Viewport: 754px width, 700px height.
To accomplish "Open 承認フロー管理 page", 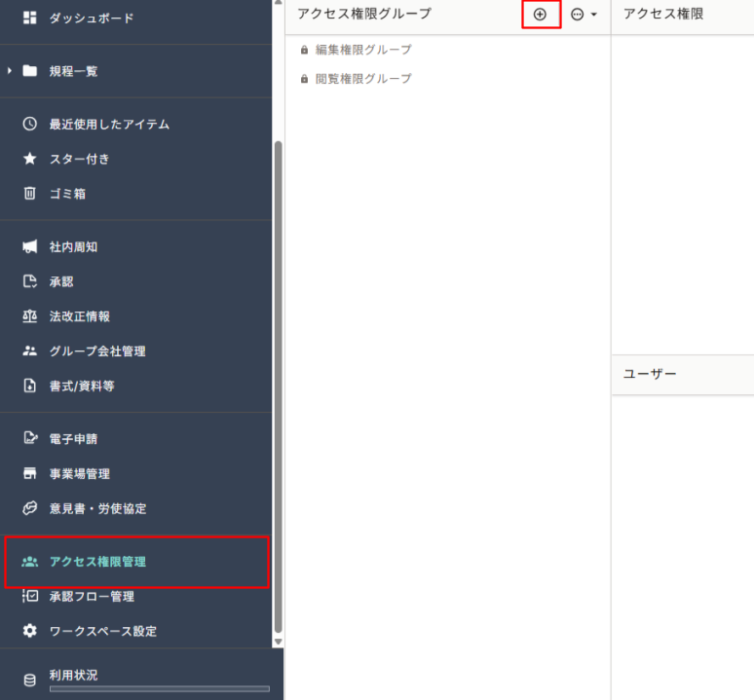I will [92, 596].
